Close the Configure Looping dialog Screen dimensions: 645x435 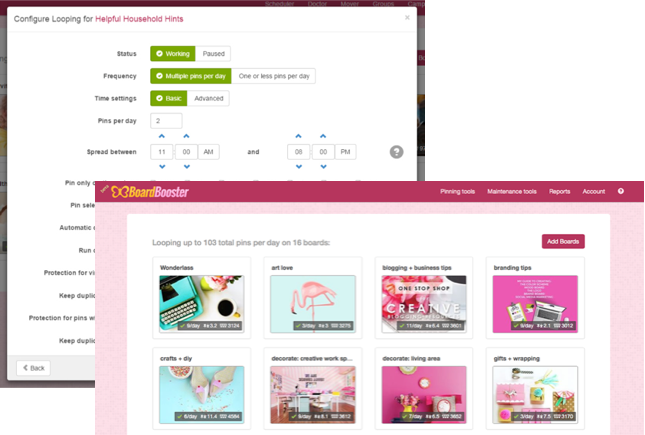[x=407, y=18]
